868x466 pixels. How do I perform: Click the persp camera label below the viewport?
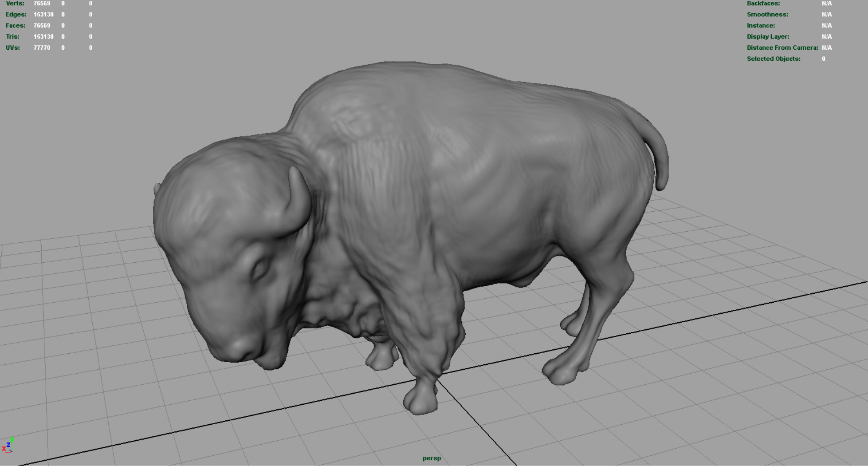pyautogui.click(x=432, y=459)
